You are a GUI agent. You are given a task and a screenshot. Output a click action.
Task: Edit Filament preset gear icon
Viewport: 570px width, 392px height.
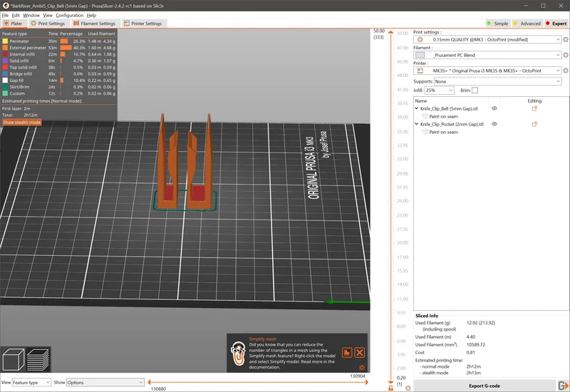566,55
